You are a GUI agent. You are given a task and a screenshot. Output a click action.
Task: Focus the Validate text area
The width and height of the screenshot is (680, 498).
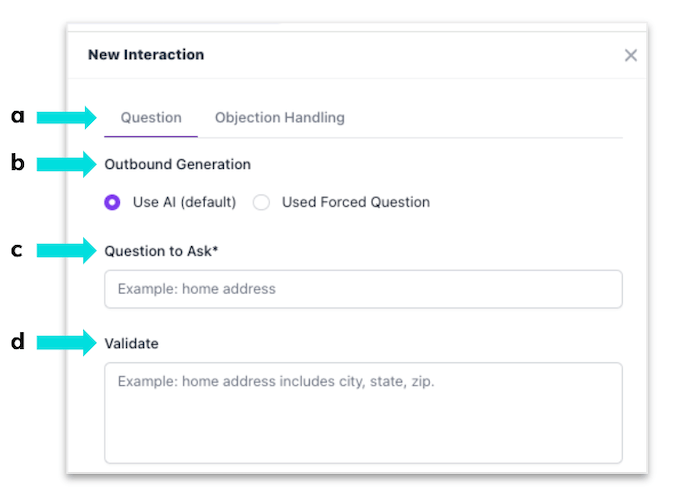pyautogui.click(x=363, y=412)
